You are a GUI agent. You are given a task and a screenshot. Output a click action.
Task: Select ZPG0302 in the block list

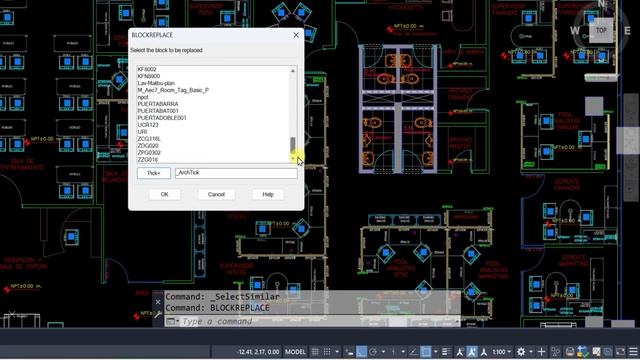coord(149,153)
